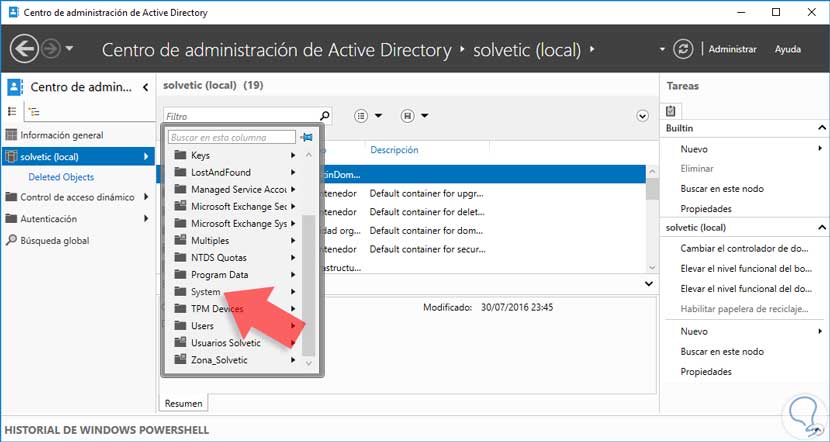The width and height of the screenshot is (830, 442).
Task: Switch to list view icon
Action: click(12, 112)
